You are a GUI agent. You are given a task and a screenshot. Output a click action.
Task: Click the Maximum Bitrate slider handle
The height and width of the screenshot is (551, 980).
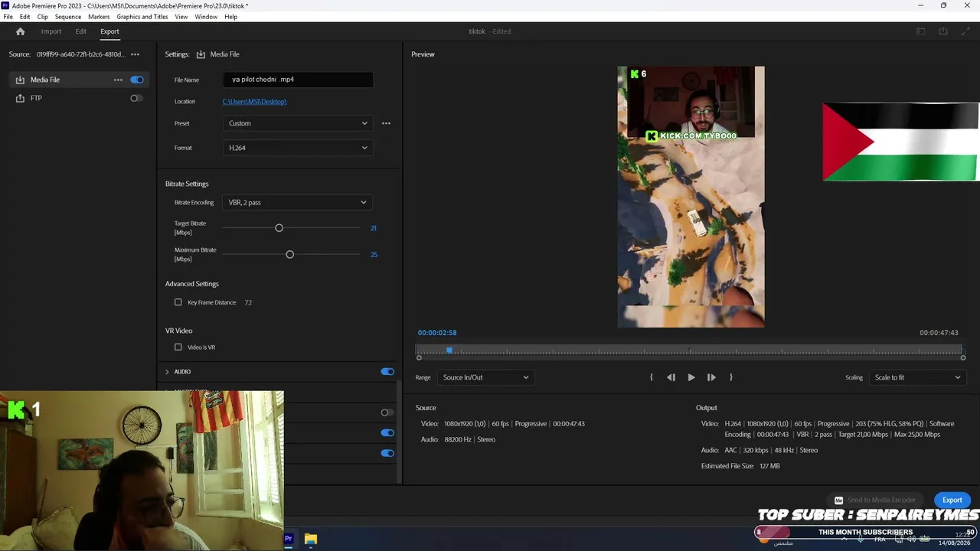click(x=289, y=254)
